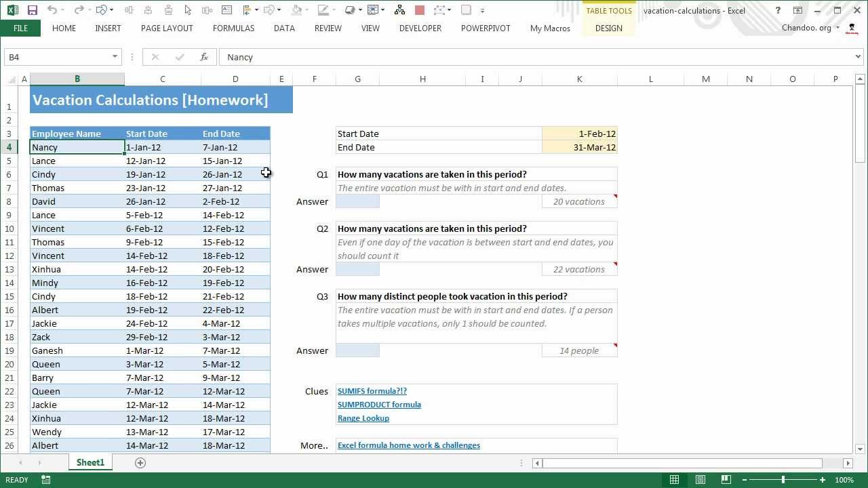Image resolution: width=868 pixels, height=488 pixels.
Task: Click the Chandoo account avatar icon
Action: coord(852,28)
